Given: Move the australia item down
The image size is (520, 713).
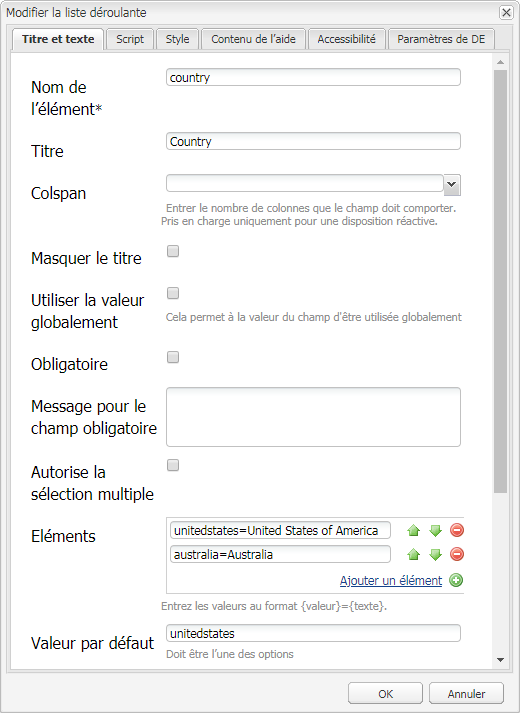Looking at the screenshot, I should (x=435, y=554).
